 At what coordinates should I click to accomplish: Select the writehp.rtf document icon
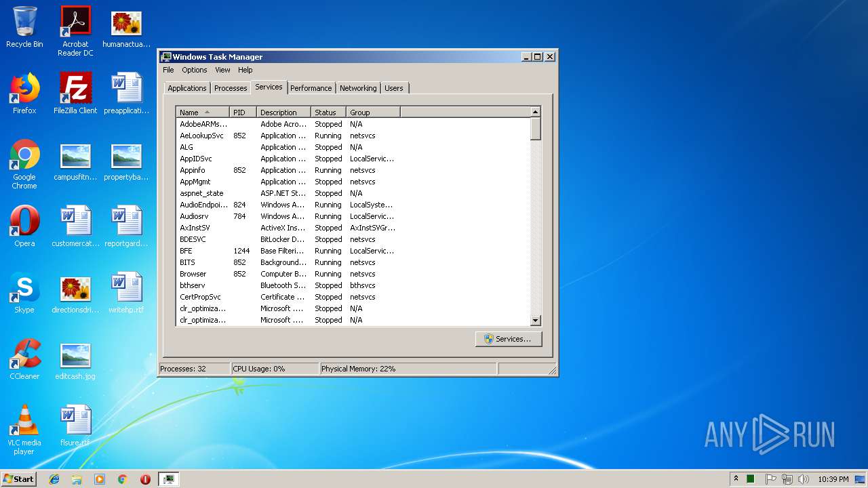[x=126, y=293]
